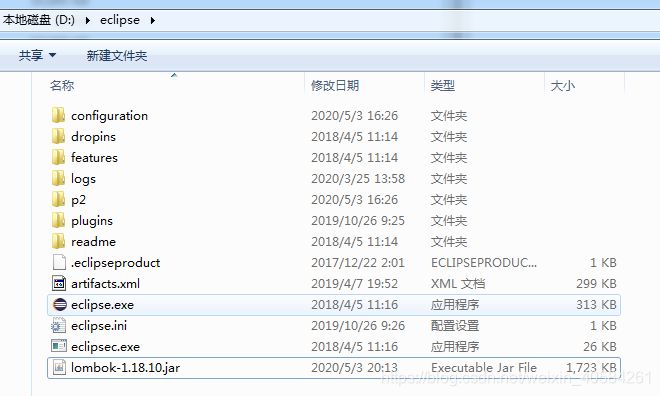Select the p2 folder name
The width and height of the screenshot is (660, 396).
point(78,200)
